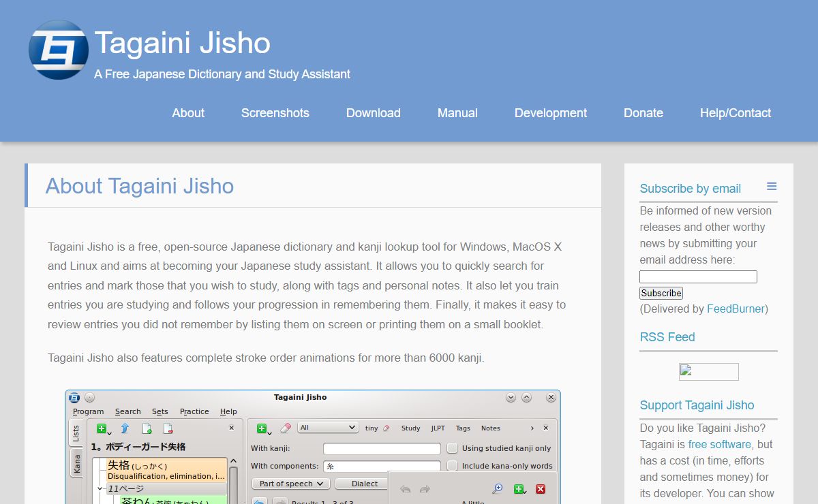Open the Search menu in the app screenshot
818x504 pixels.
click(128, 411)
